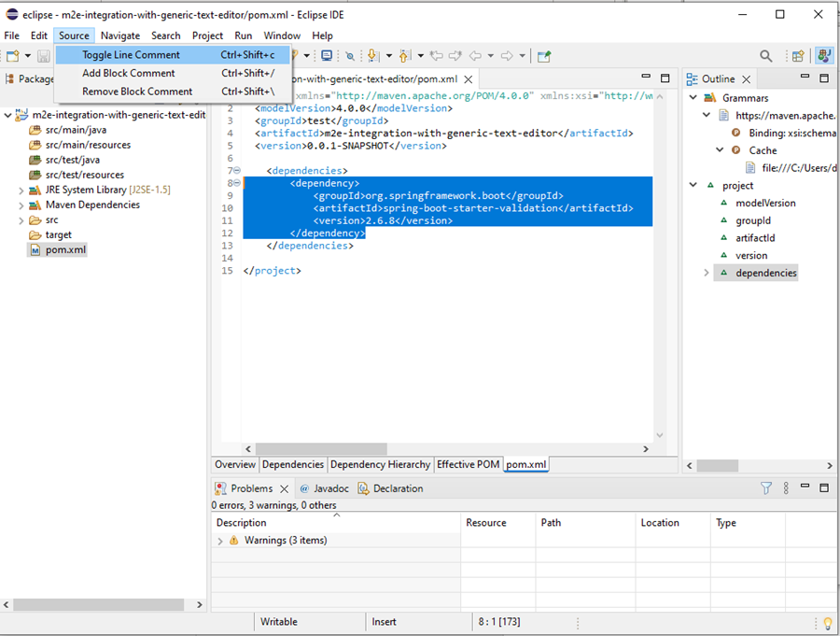The image size is (840, 636).
Task: Click the Next Edit Location arrow
Action: (x=455, y=56)
